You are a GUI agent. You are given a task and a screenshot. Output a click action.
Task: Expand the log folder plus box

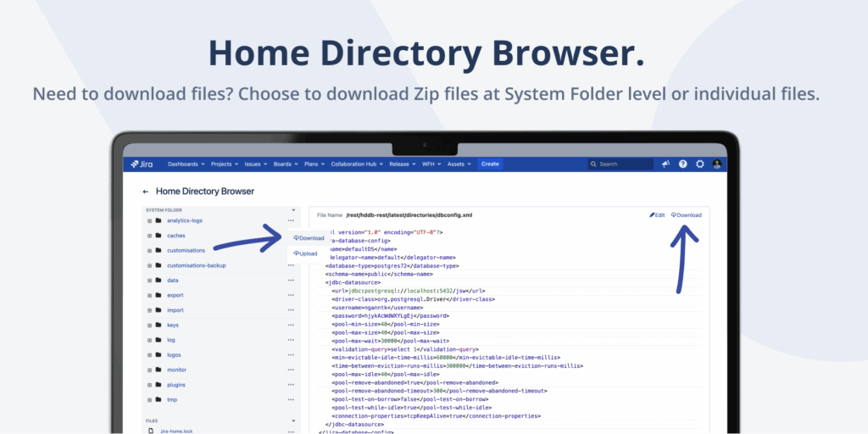tap(149, 340)
